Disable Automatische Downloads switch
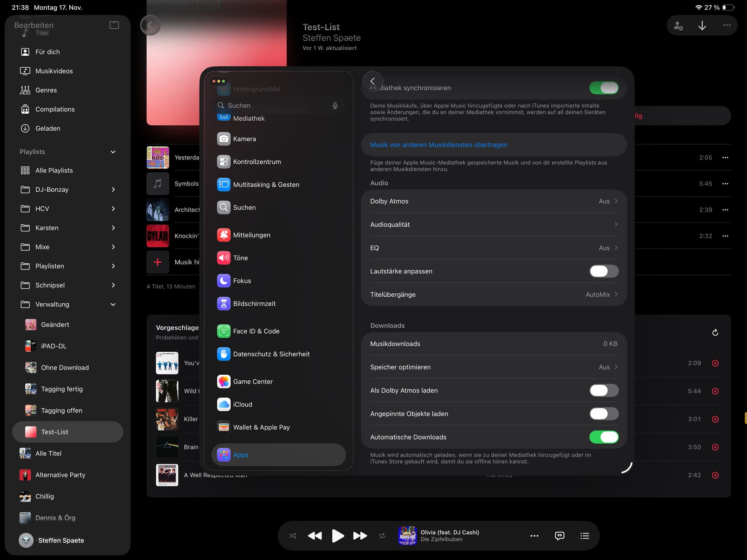Image resolution: width=747 pixels, height=560 pixels. click(x=603, y=437)
